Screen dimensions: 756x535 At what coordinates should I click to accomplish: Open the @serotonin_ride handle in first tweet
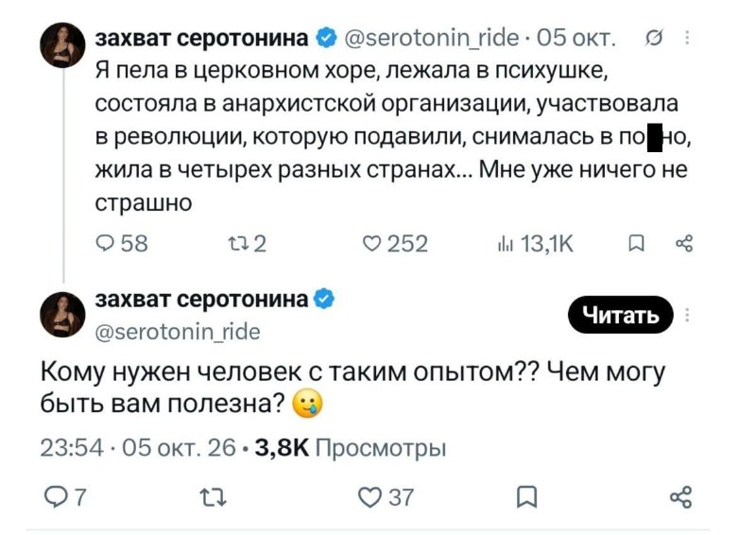coord(432,38)
